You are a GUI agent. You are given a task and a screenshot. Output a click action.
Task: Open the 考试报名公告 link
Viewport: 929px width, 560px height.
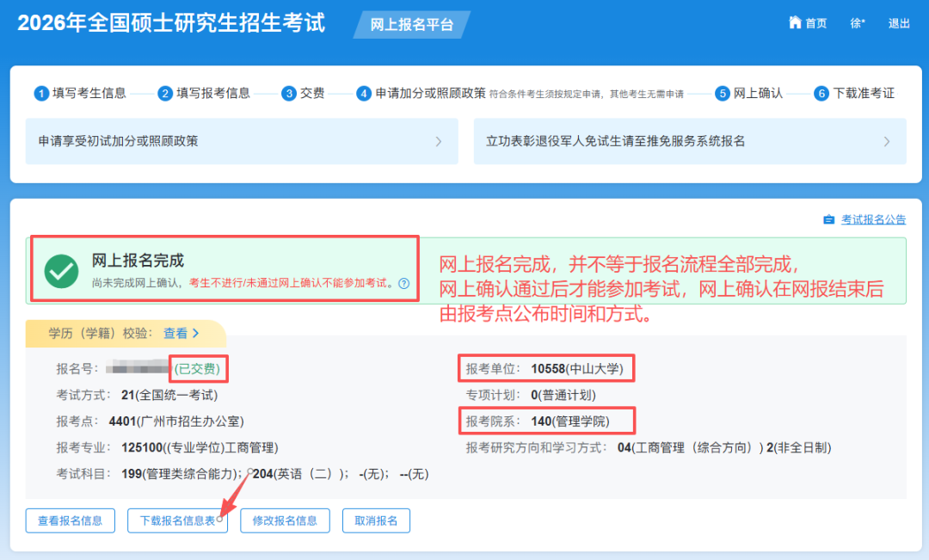873,220
